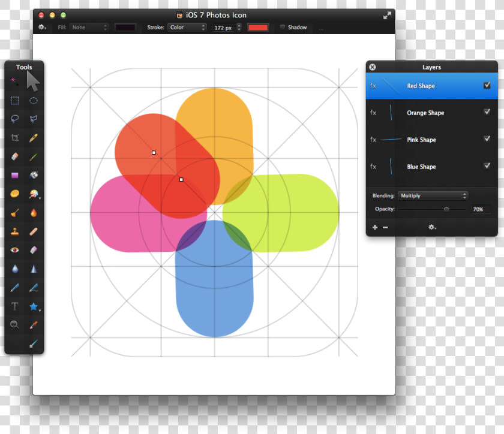Select the Freeform Pen tool
The width and height of the screenshot is (504, 434).
(34, 288)
